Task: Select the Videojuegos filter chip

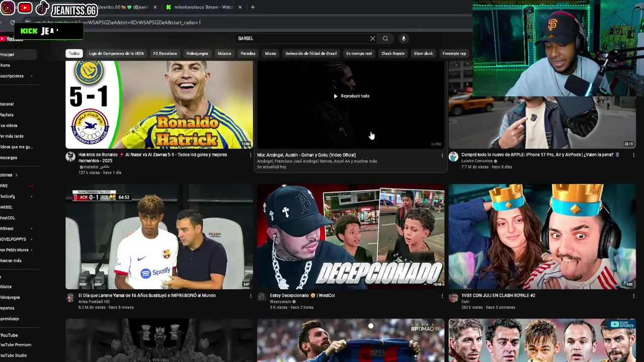Action: coord(197,53)
